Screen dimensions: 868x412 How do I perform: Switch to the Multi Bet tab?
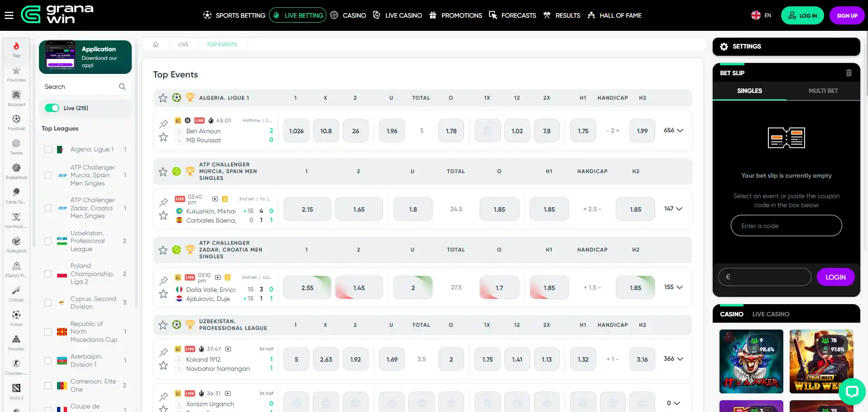tap(823, 91)
